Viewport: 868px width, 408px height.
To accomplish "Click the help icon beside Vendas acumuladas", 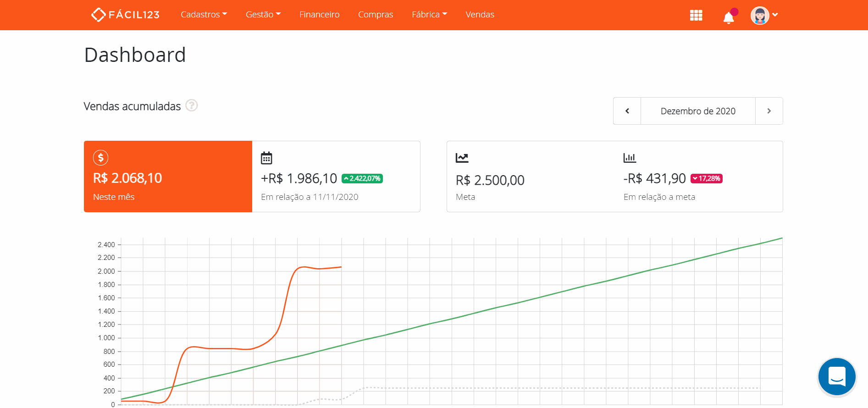I will click(192, 106).
